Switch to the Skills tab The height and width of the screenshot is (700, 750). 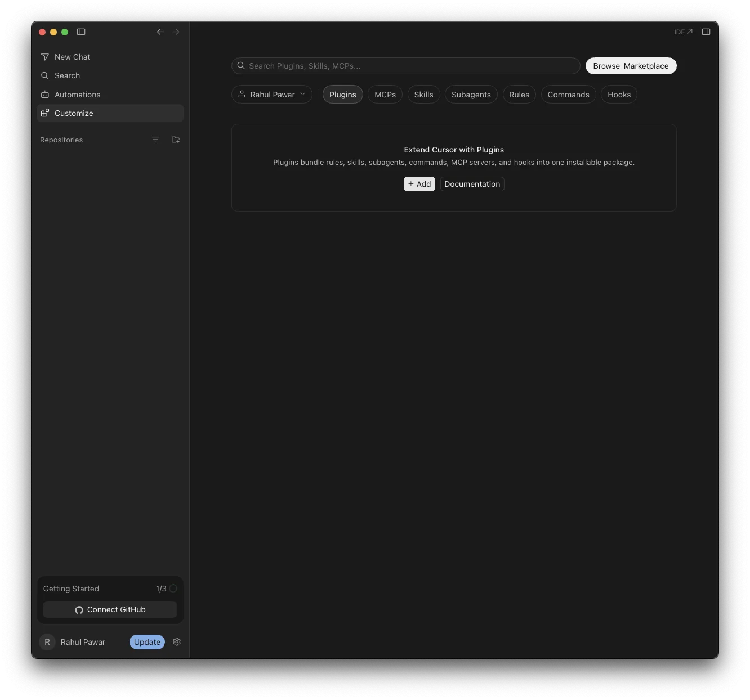pyautogui.click(x=424, y=95)
